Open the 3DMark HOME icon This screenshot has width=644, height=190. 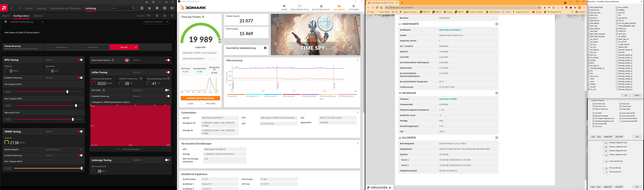coord(284,6)
